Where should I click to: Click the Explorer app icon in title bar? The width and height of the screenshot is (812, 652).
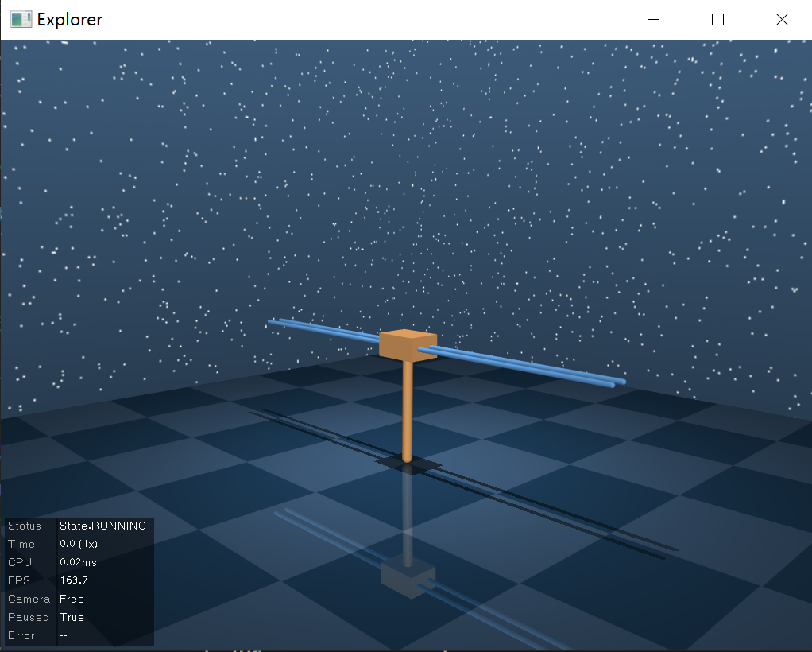(x=21, y=19)
